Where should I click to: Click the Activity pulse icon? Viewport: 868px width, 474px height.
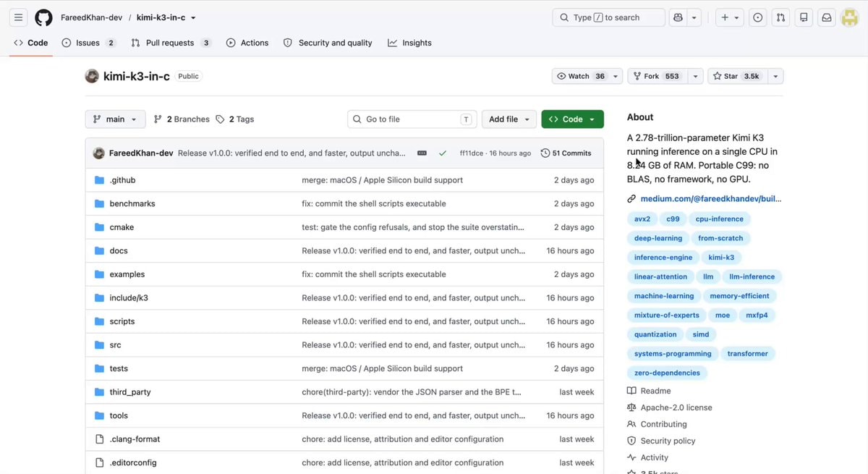pyautogui.click(x=631, y=457)
